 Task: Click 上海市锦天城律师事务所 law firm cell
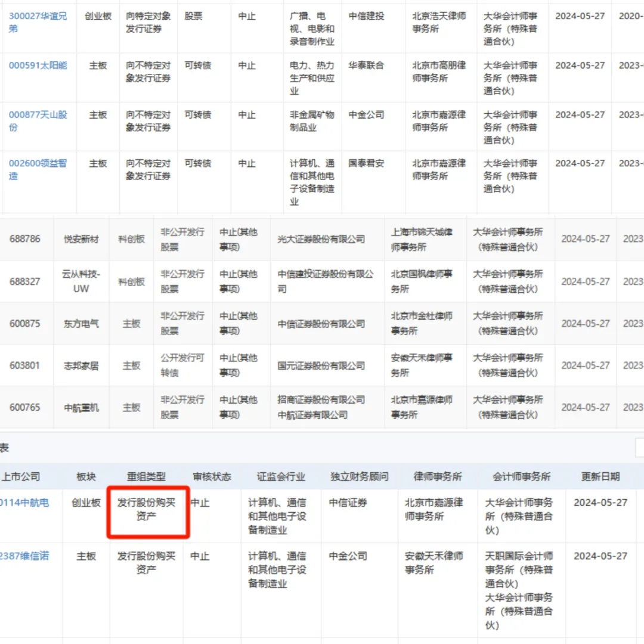coord(422,240)
